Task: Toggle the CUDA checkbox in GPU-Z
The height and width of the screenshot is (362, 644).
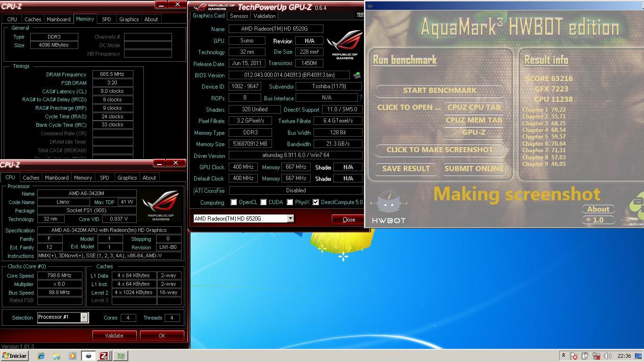Action: [263, 202]
